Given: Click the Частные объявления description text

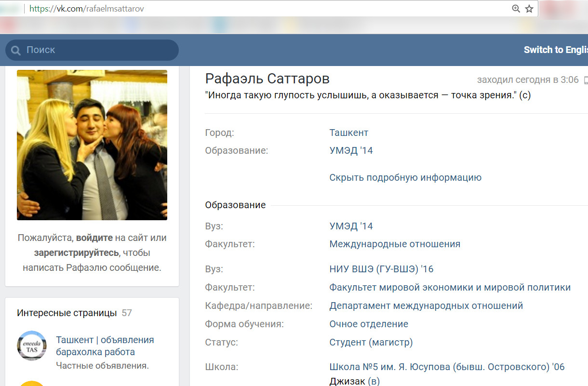Looking at the screenshot, I should pyautogui.click(x=102, y=366).
